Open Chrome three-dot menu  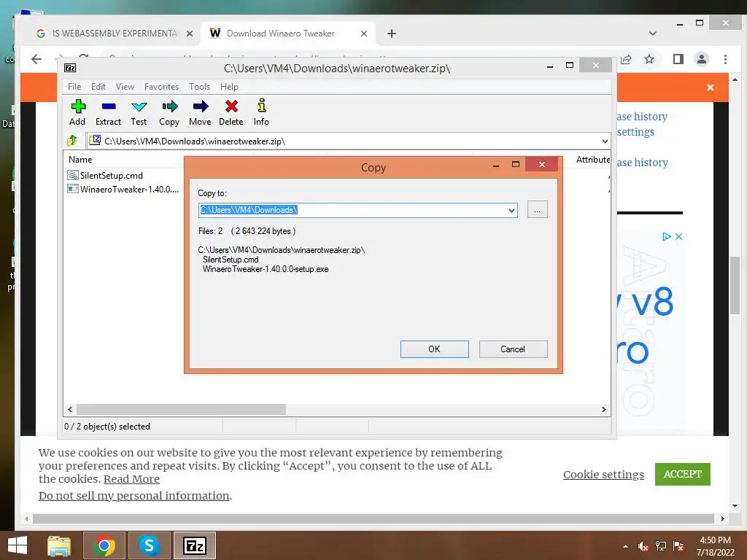tap(725, 59)
